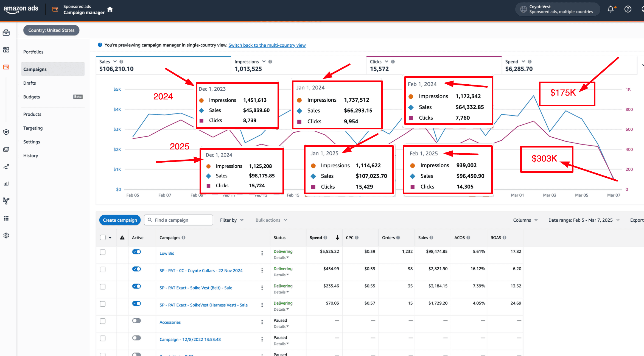This screenshot has width=644, height=356.
Task: Expand the Filter by dropdown
Action: 232,220
